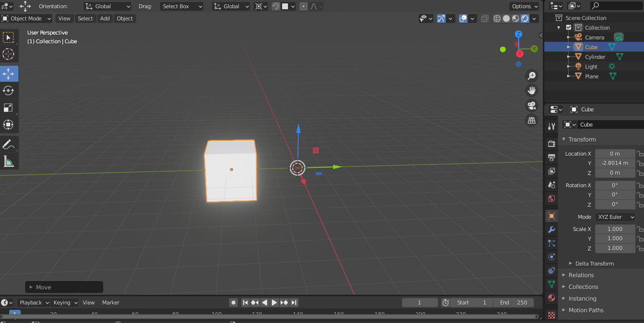Open the Object Mode dropdown
This screenshot has width=644, height=323.
coord(26,18)
